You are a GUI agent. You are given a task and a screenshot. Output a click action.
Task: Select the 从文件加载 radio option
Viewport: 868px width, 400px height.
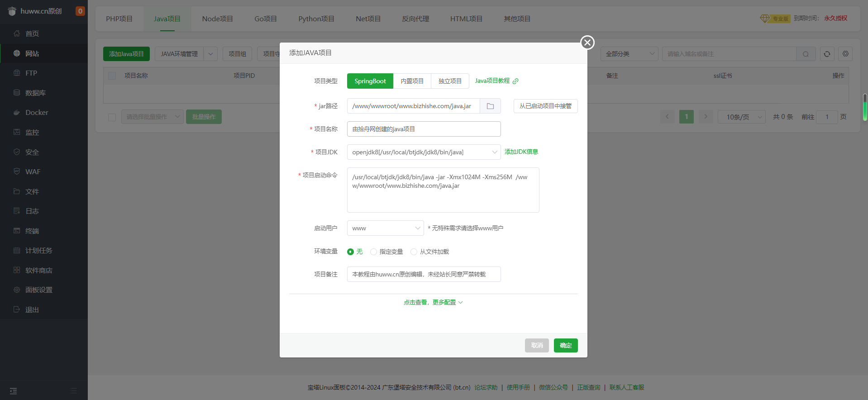414,252
